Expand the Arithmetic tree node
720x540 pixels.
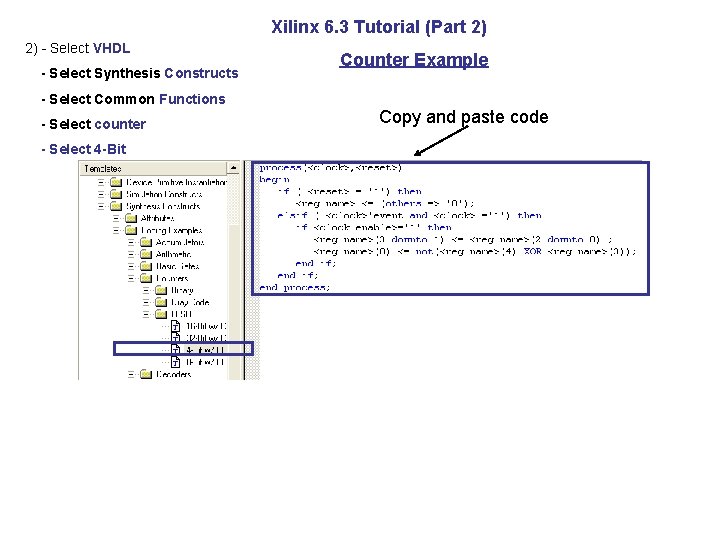pos(131,254)
